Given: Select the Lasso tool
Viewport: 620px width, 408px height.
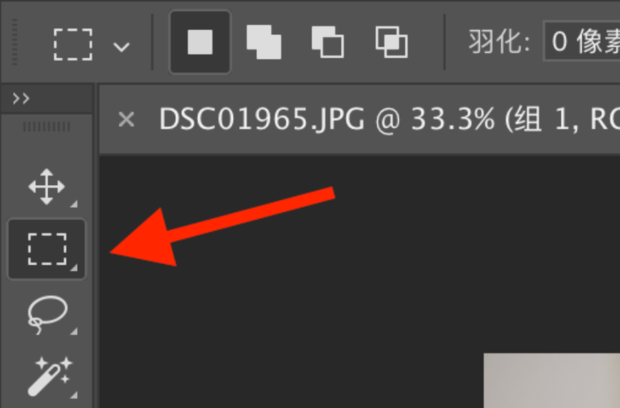Looking at the screenshot, I should click(47, 315).
